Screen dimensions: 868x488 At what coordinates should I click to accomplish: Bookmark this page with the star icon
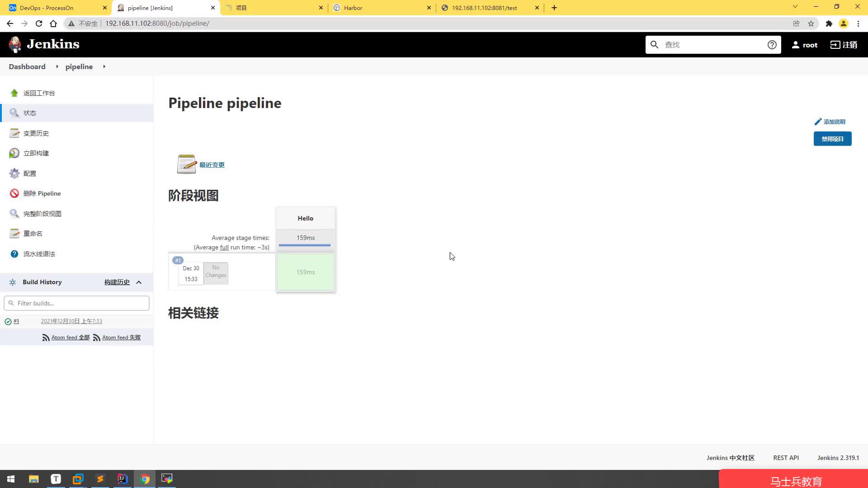tap(811, 23)
